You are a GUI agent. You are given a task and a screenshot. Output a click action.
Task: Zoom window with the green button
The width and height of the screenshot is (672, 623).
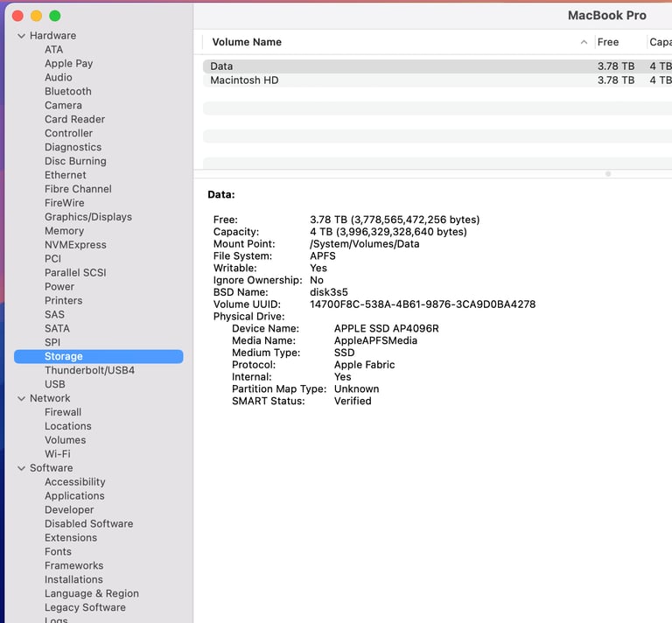[55, 17]
